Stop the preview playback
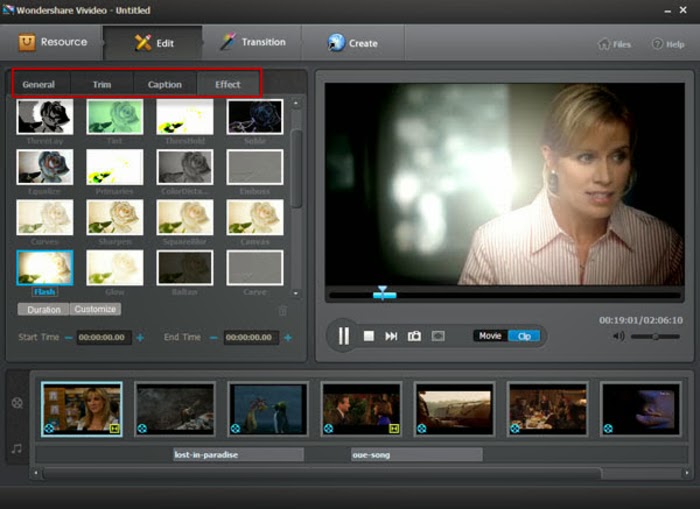This screenshot has width=700, height=509. (369, 336)
